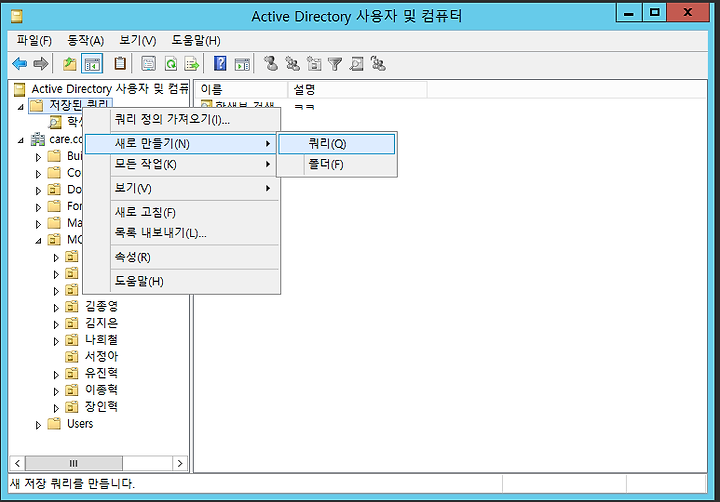Click the 서정아 OU folder icon
The height and width of the screenshot is (502, 720).
[x=72, y=356]
